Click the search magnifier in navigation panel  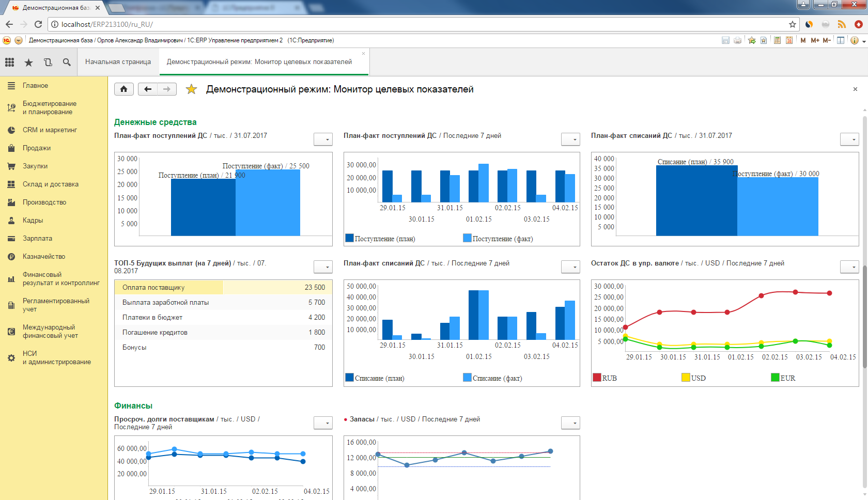(67, 62)
